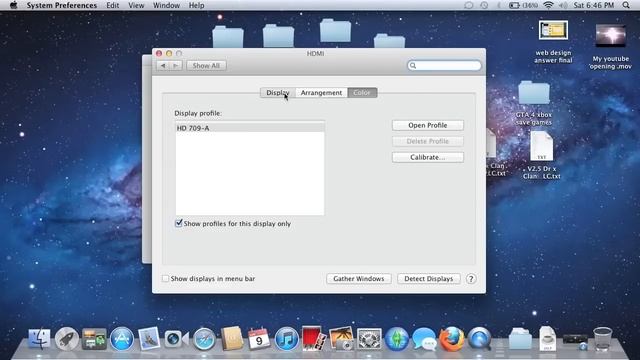Click System Preferences gear in dock

click(369, 339)
